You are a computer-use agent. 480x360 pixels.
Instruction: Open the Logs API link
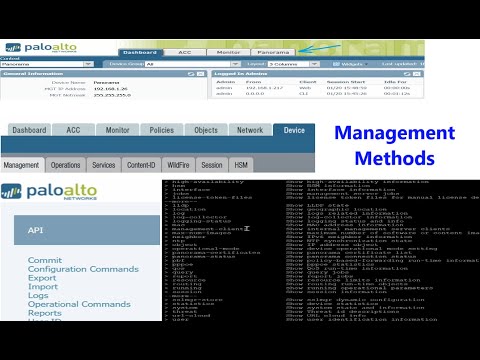(x=38, y=296)
